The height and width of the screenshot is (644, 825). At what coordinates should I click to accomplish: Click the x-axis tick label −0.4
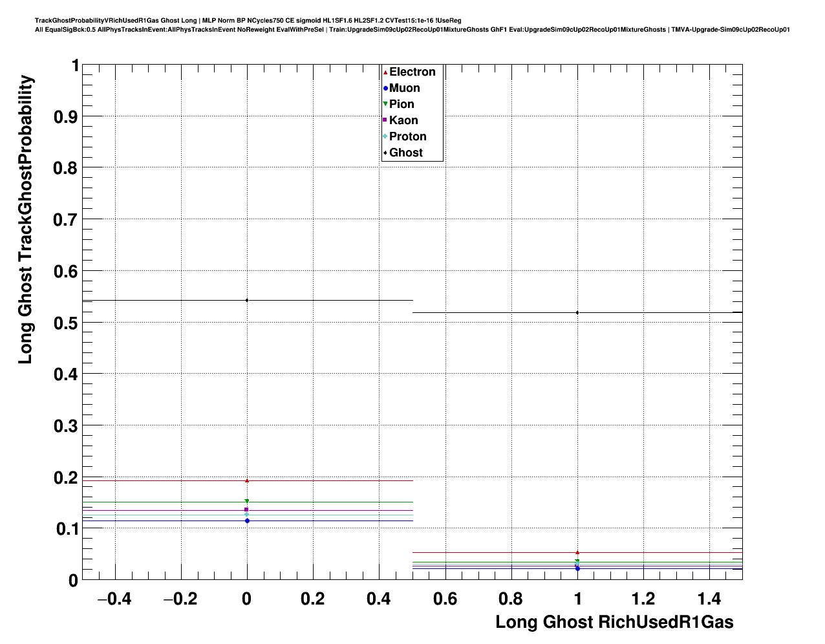click(x=114, y=599)
